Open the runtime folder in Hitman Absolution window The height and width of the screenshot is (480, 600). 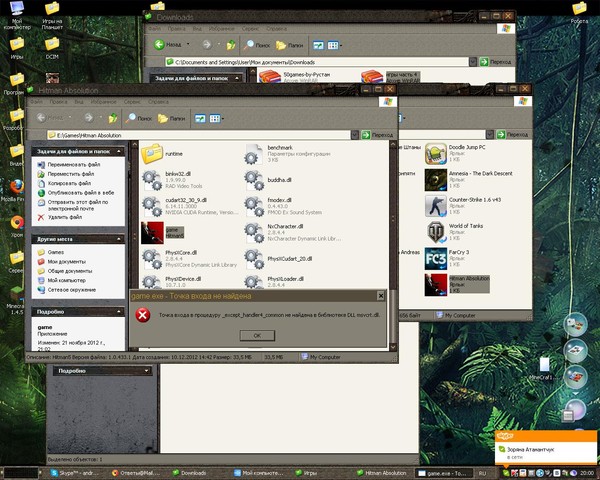click(x=162, y=154)
